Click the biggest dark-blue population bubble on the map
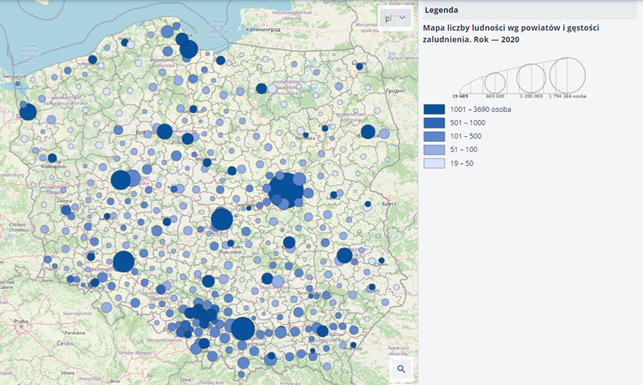The image size is (643, 385). click(x=286, y=190)
